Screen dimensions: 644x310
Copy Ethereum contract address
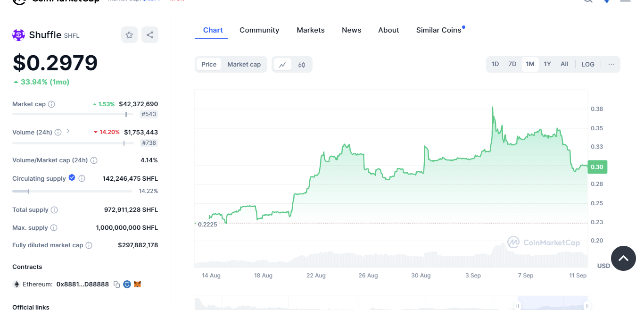(117, 285)
